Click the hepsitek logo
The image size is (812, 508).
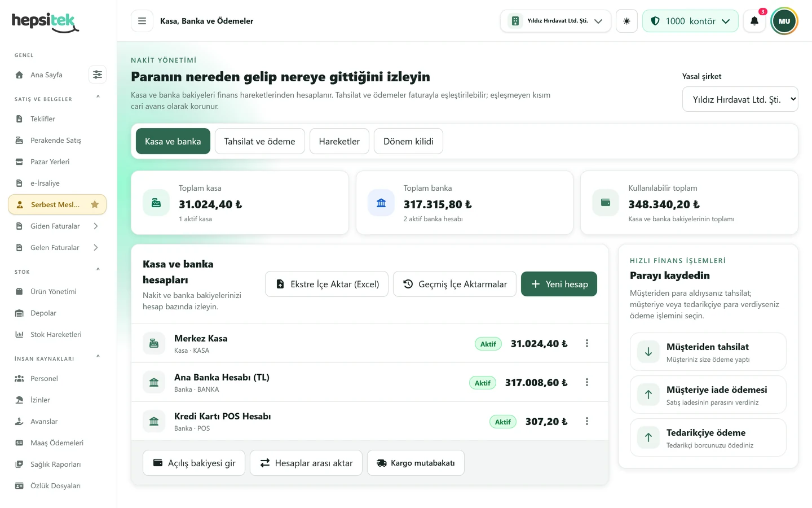point(45,21)
